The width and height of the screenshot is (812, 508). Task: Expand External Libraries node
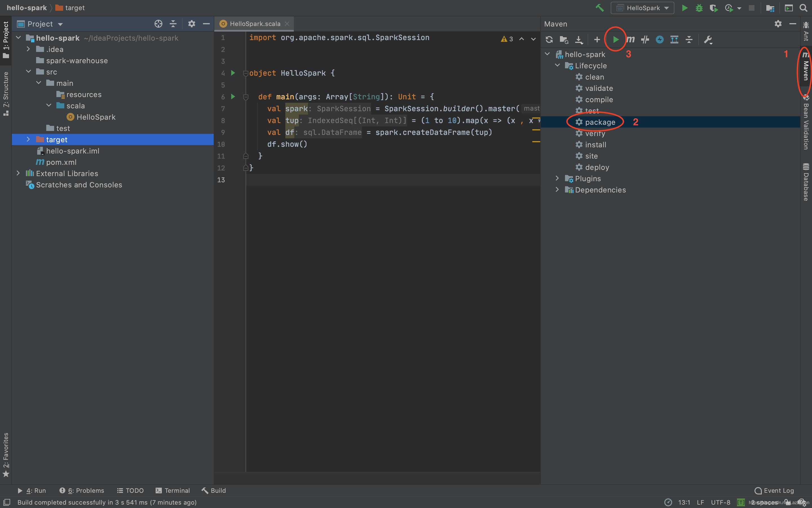coord(18,173)
